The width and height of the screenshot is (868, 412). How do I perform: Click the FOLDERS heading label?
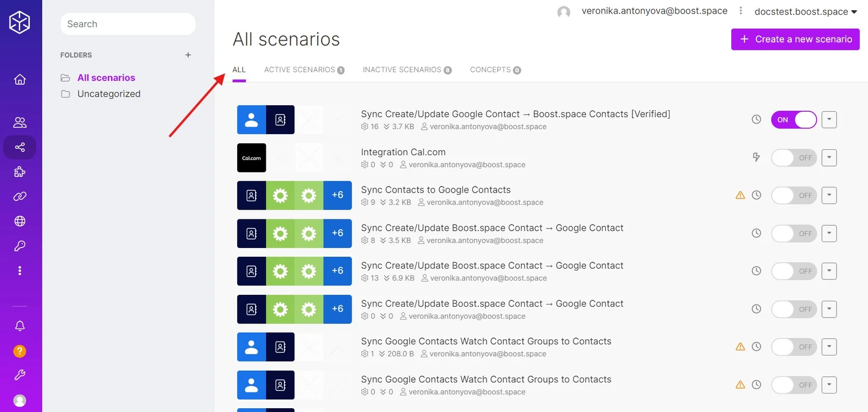click(76, 55)
